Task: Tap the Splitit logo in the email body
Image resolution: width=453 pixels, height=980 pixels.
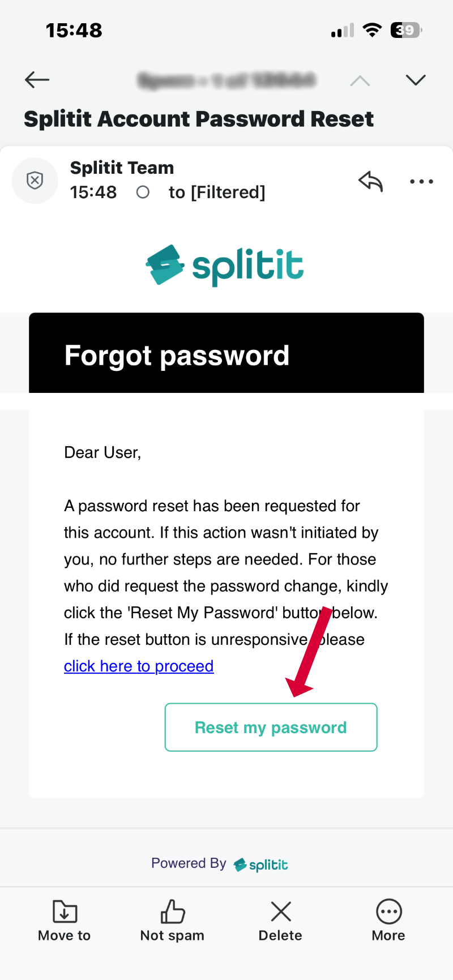Action: pyautogui.click(x=225, y=265)
